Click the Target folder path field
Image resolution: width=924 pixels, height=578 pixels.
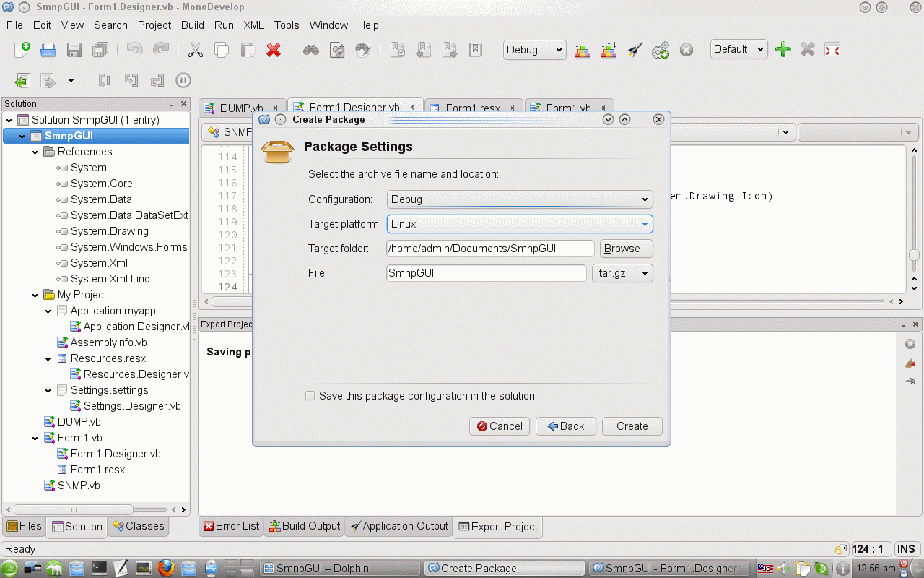[490, 249]
